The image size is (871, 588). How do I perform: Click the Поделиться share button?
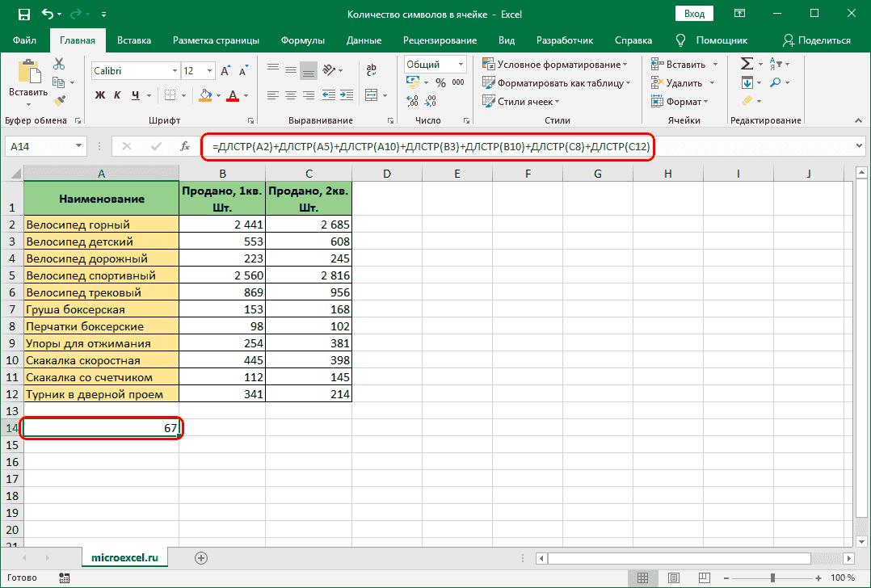pos(816,40)
